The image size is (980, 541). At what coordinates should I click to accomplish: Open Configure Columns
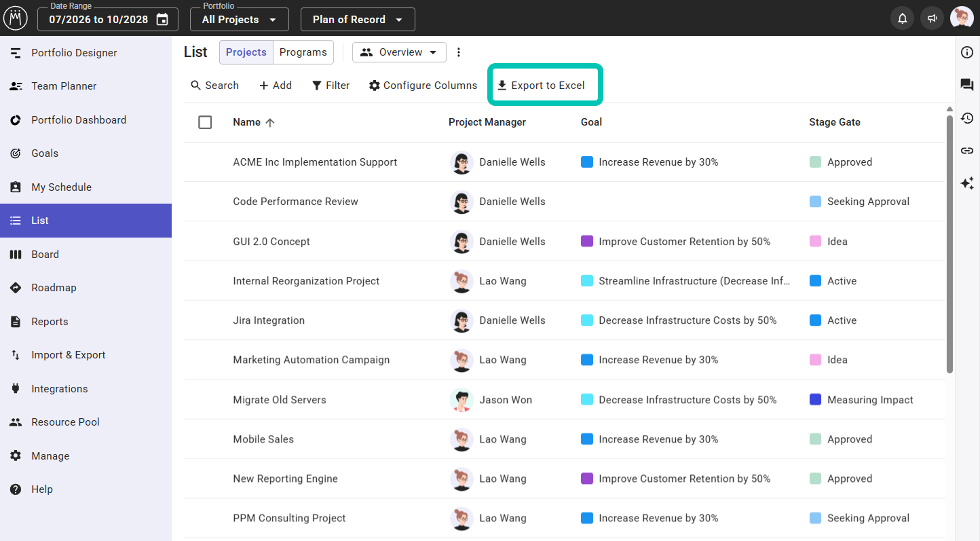click(423, 86)
